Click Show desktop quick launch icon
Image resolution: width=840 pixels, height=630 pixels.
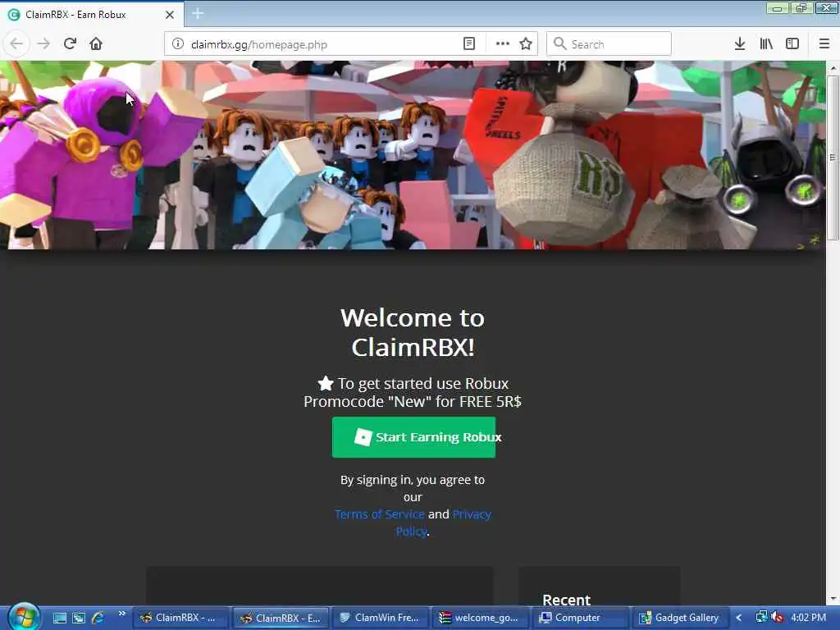click(60, 618)
